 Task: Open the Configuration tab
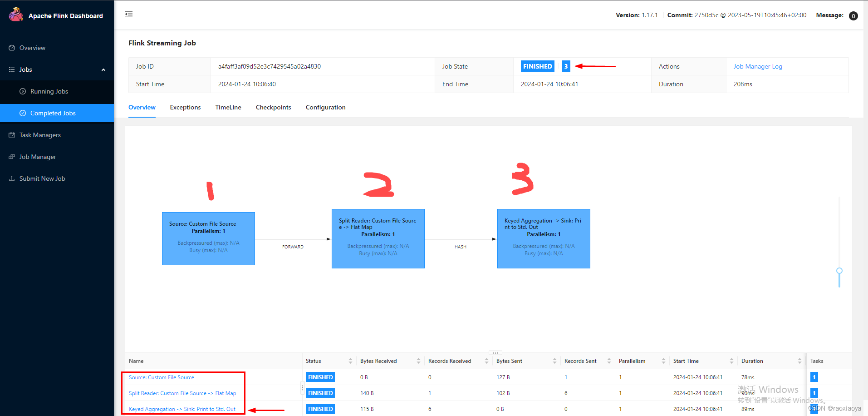tap(326, 107)
